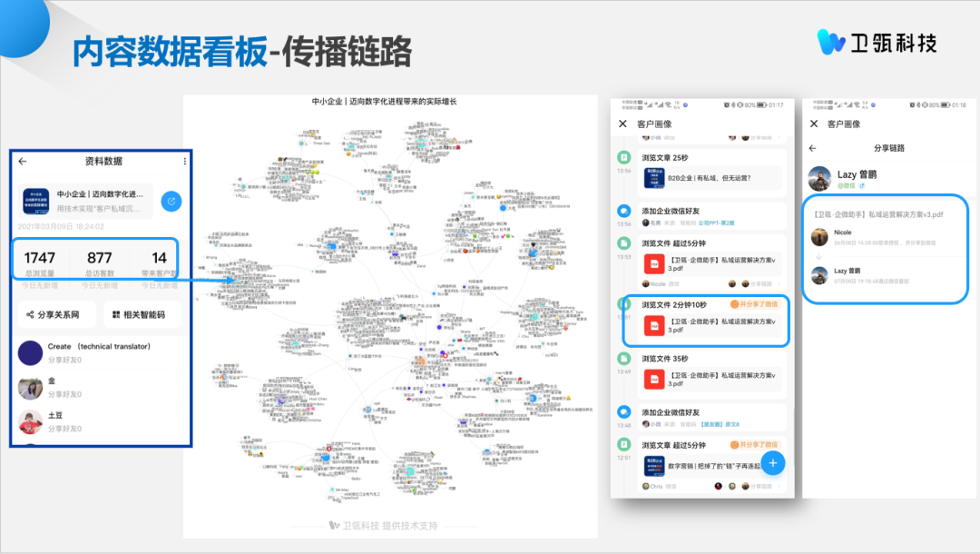Image resolution: width=980 pixels, height=554 pixels.
Task: Tap the avatar of visitor 土豆
Action: (30, 421)
